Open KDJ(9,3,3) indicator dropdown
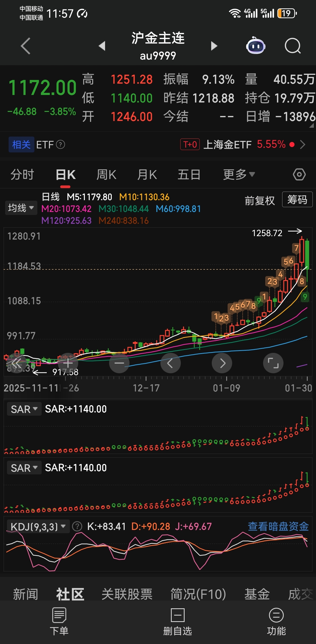Viewport: 316px width, 644px height. tap(38, 526)
